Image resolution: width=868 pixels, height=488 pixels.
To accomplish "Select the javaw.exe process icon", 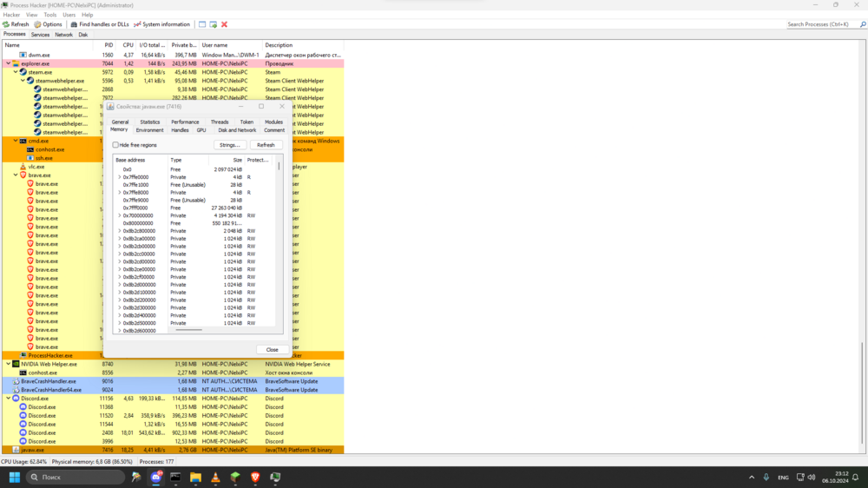I will pyautogui.click(x=16, y=450).
